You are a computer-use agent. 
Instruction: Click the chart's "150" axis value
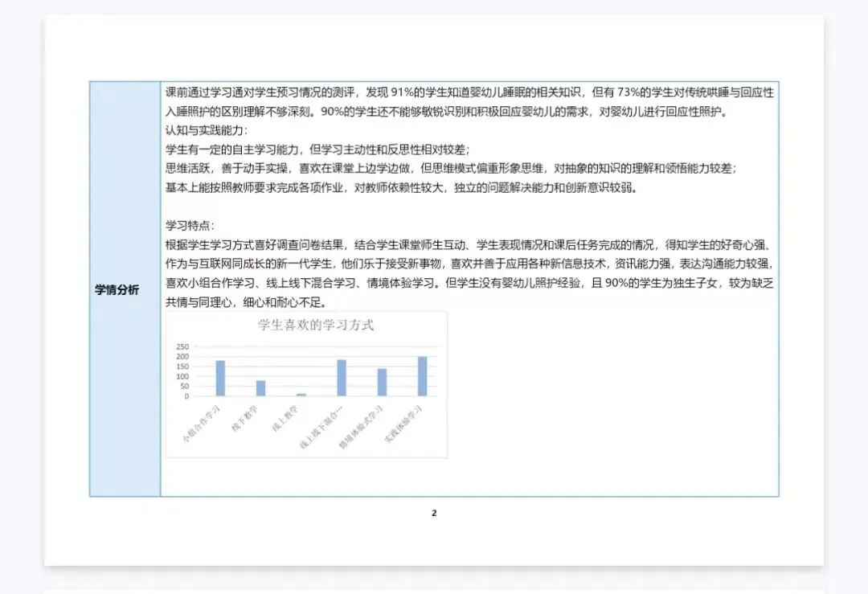pyautogui.click(x=182, y=367)
